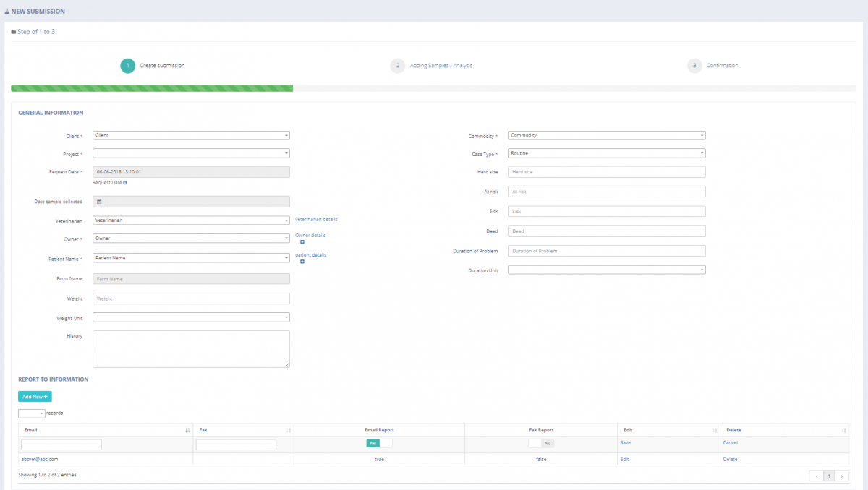Screen dimensions: 868x490
Task: Click the Edit column sort icon
Action: coord(715,430)
